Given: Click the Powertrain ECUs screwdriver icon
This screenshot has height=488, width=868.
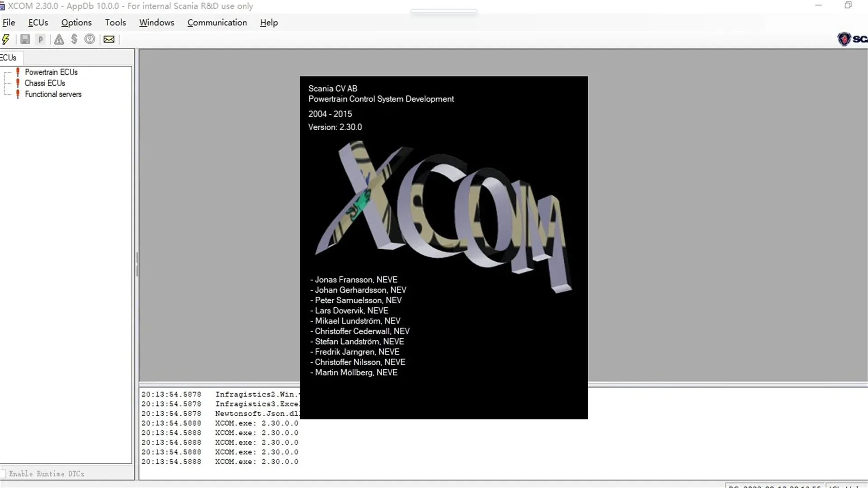Looking at the screenshot, I should 18,72.
